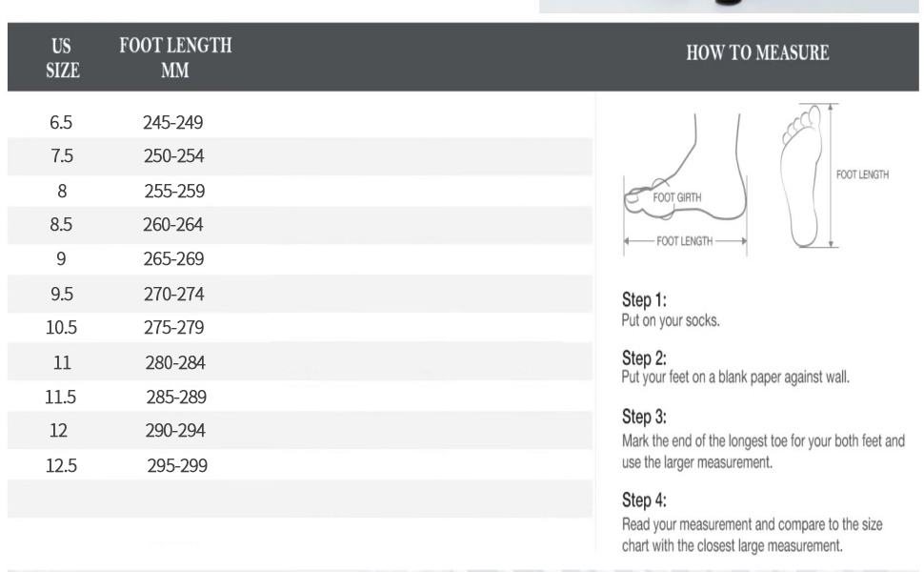Click the Step 2 blank paper instruction
The height and width of the screenshot is (572, 924).
pos(735,378)
